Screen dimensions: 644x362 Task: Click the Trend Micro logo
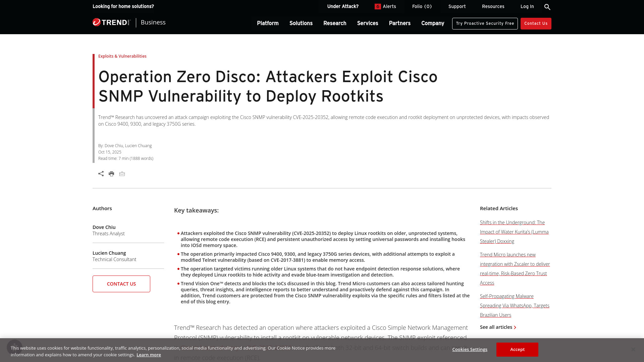(x=111, y=22)
